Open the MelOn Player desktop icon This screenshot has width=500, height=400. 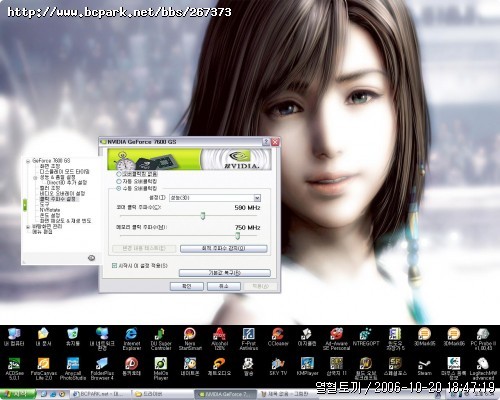click(x=161, y=369)
